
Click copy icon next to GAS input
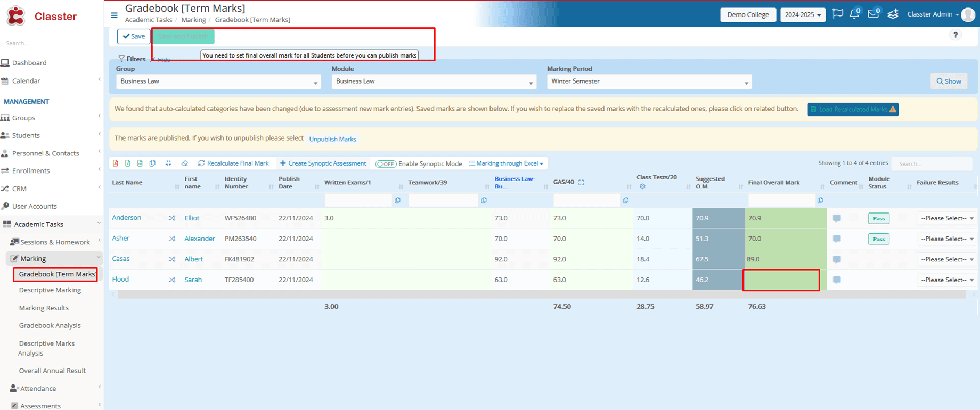click(626, 200)
